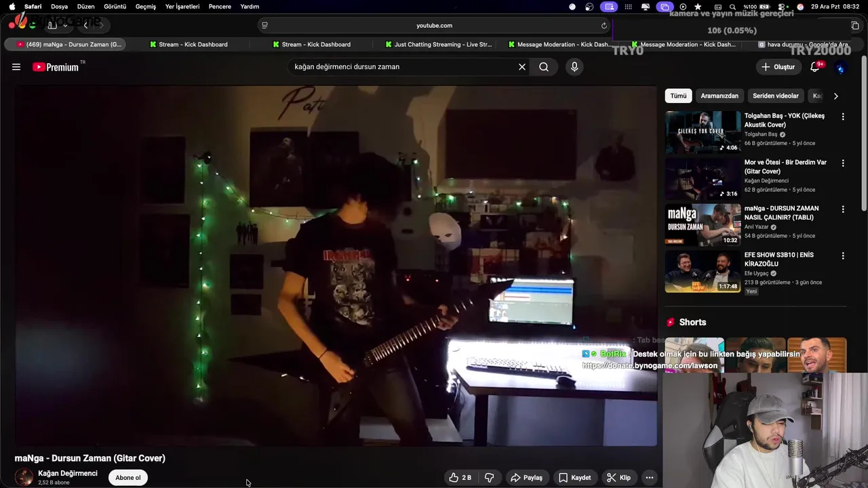Image resolution: width=868 pixels, height=488 pixels.
Task: Show next filter chips with arrow
Action: click(x=835, y=96)
